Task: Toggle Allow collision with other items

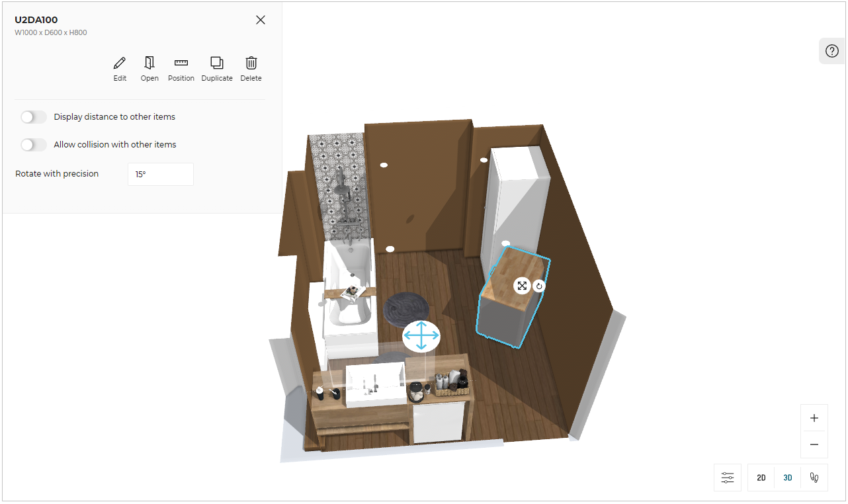Action: (x=34, y=145)
